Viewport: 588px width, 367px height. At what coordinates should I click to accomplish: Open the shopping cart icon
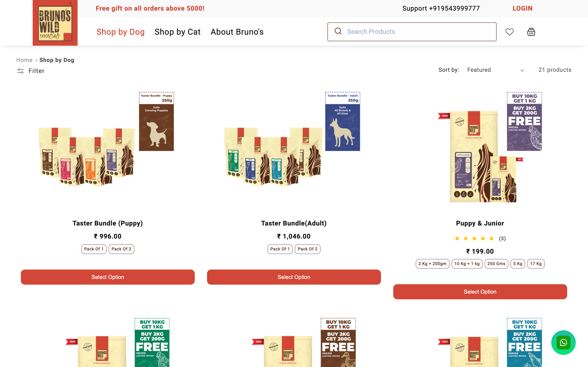click(x=531, y=32)
